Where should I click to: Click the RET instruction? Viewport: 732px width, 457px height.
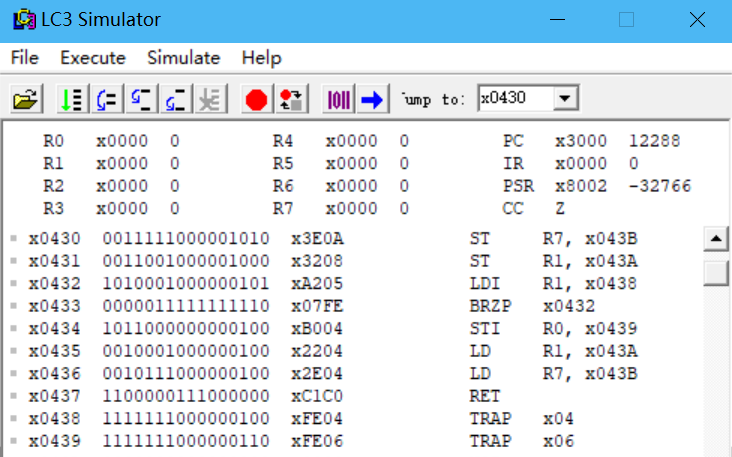485,396
